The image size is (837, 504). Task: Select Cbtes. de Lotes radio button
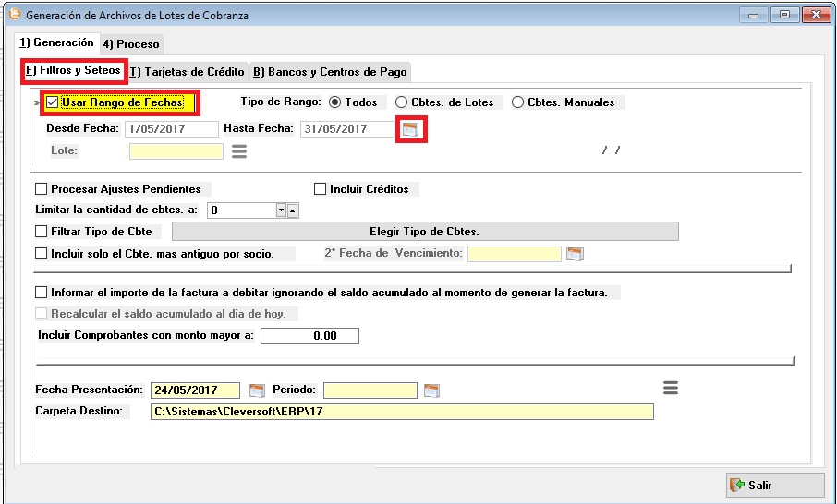tap(401, 102)
